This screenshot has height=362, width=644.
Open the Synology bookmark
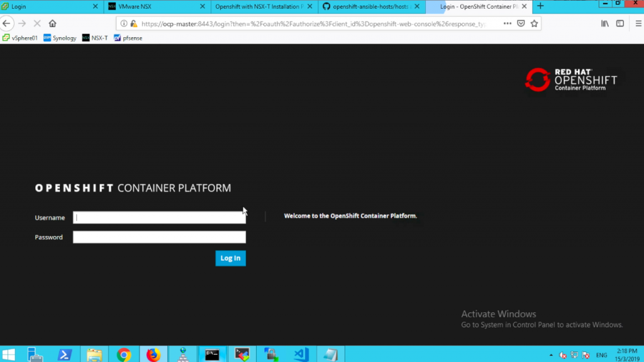[x=60, y=38]
